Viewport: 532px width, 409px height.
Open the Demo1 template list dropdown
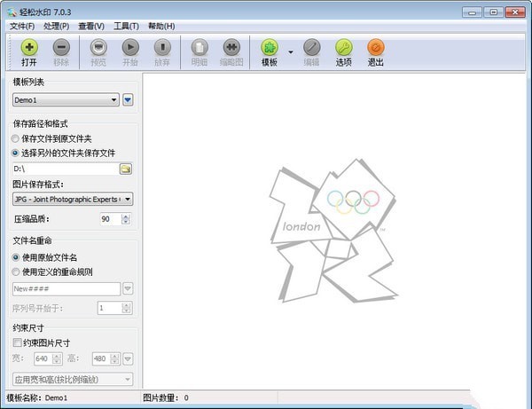point(66,99)
